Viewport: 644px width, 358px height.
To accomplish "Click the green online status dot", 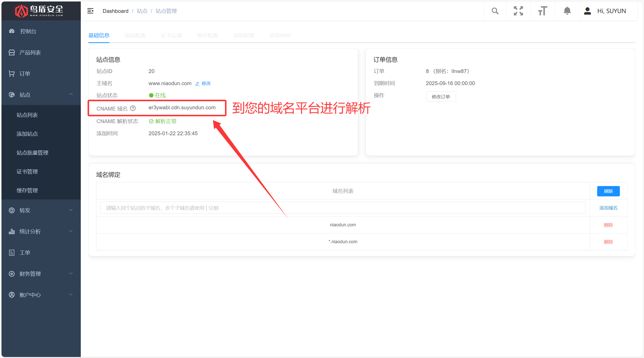I will click(x=151, y=95).
